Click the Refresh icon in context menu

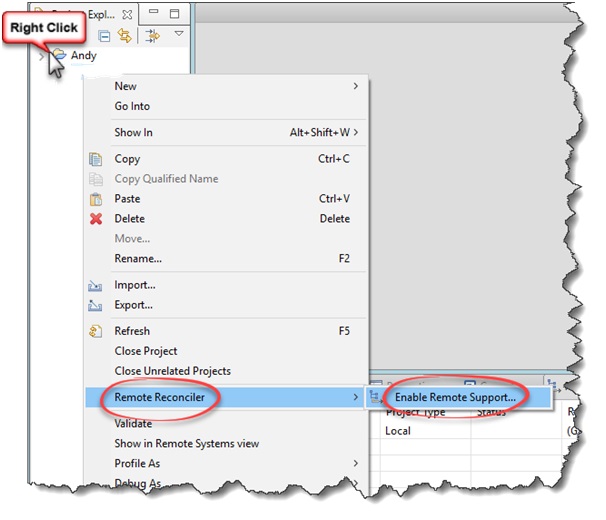(96, 331)
